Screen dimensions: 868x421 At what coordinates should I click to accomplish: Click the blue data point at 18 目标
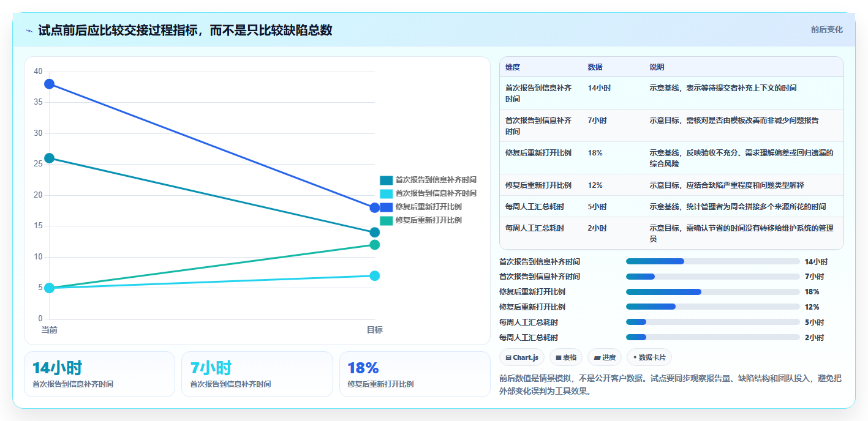click(x=375, y=207)
